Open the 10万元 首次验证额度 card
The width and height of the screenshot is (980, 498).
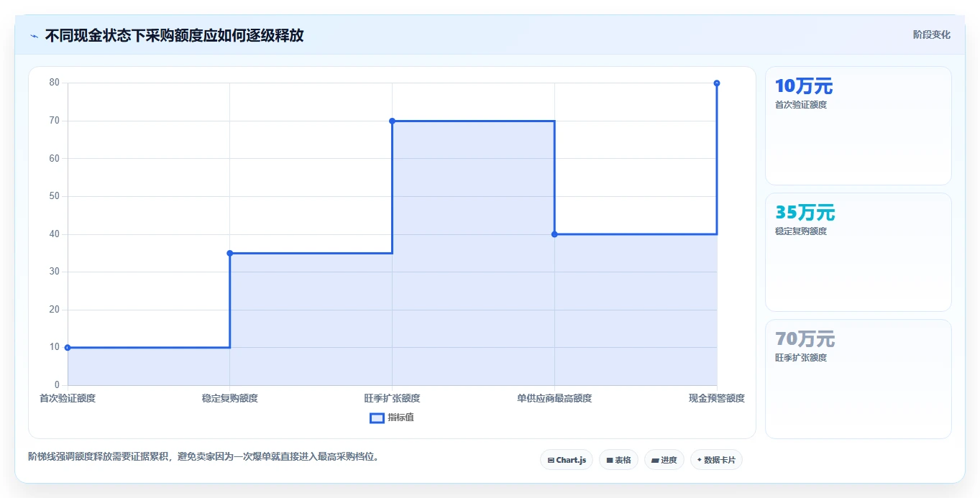pyautogui.click(x=858, y=126)
